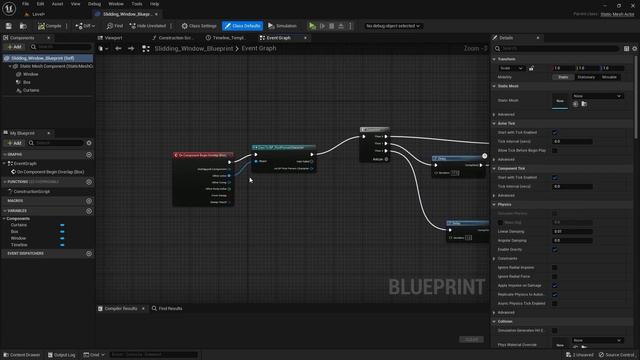This screenshot has height=360, width=640.
Task: Click Add button in My Blueprint panel
Action: pyautogui.click(x=14, y=143)
